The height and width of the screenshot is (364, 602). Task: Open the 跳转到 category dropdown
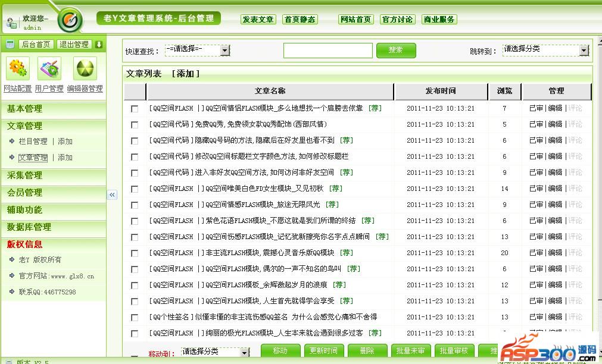pos(545,50)
